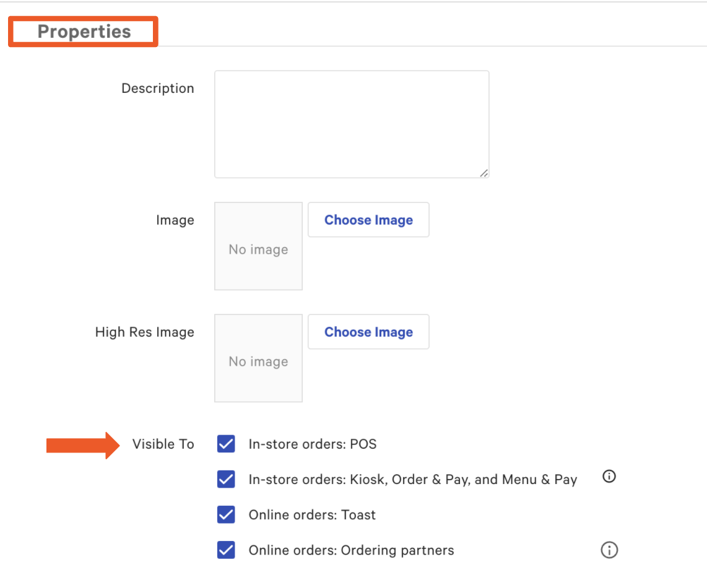Click inside the Description text box
707x588 pixels.
(352, 124)
